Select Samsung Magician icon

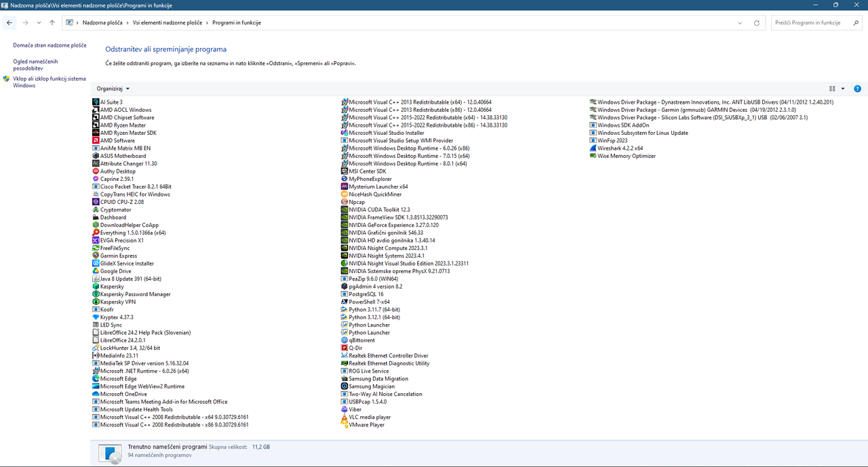344,386
